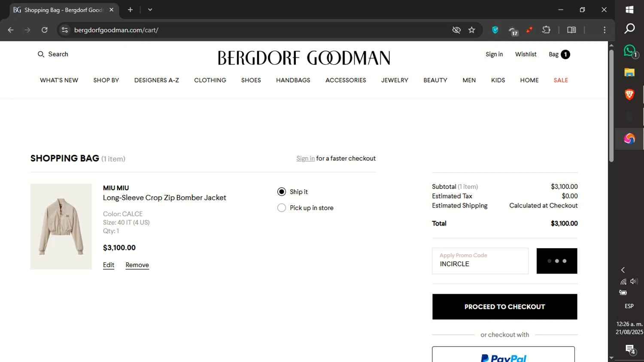Click Sign in for a faster checkout
Image resolution: width=644 pixels, height=362 pixels.
(305, 158)
